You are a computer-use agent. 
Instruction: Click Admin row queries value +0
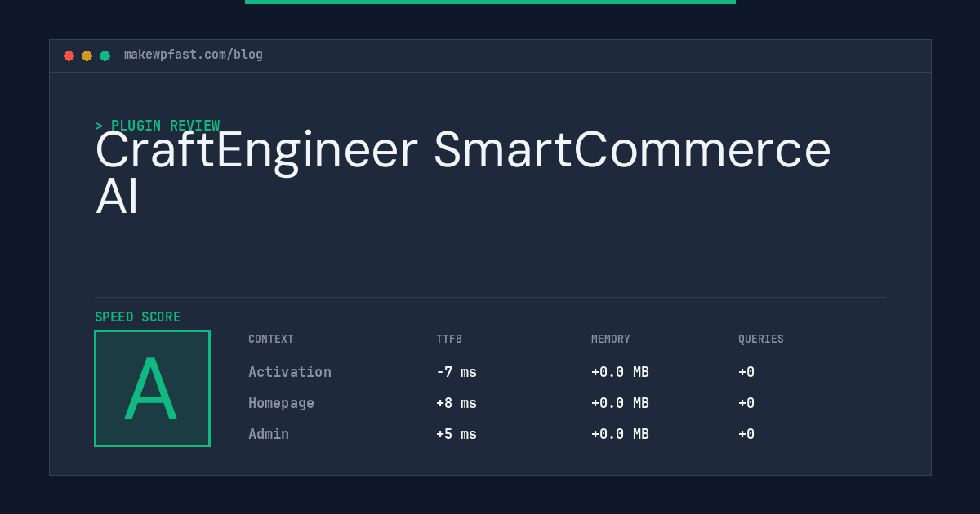746,434
